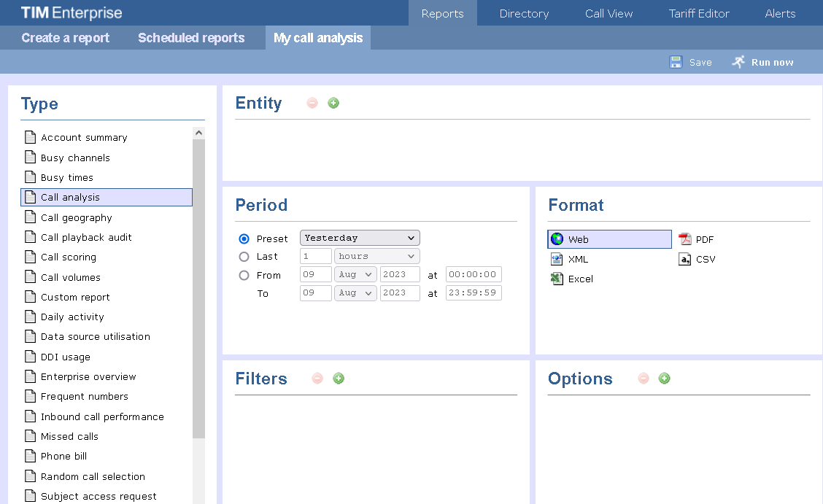Select the Preset period radio button
The height and width of the screenshot is (504, 823).
click(x=243, y=237)
